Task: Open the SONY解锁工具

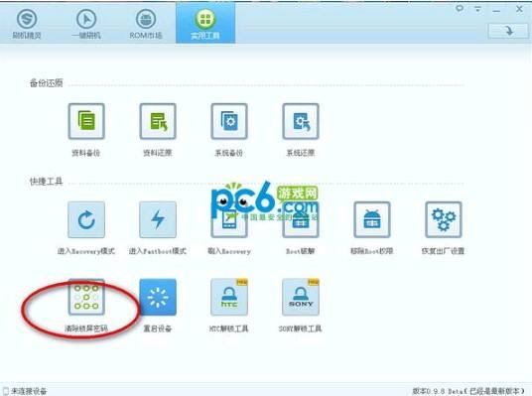Action: click(x=301, y=297)
